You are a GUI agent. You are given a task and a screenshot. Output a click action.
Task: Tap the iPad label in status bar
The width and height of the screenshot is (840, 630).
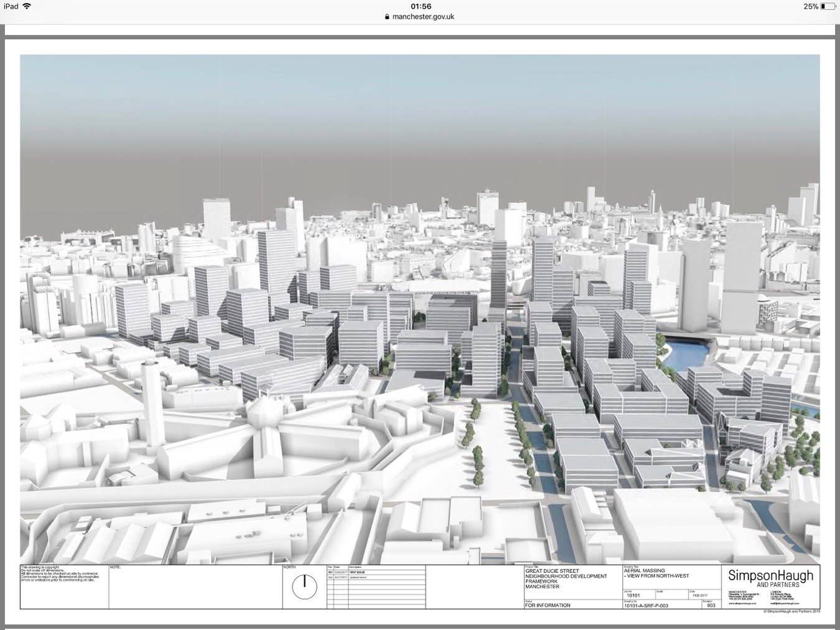pyautogui.click(x=11, y=6)
